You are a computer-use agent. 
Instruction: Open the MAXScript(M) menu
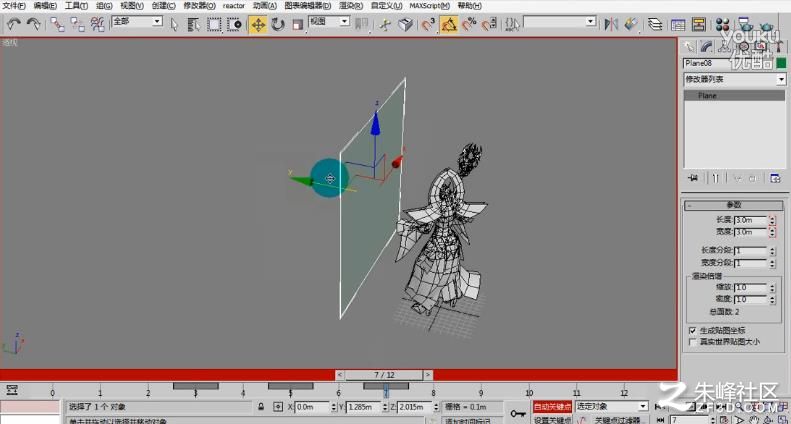[429, 6]
